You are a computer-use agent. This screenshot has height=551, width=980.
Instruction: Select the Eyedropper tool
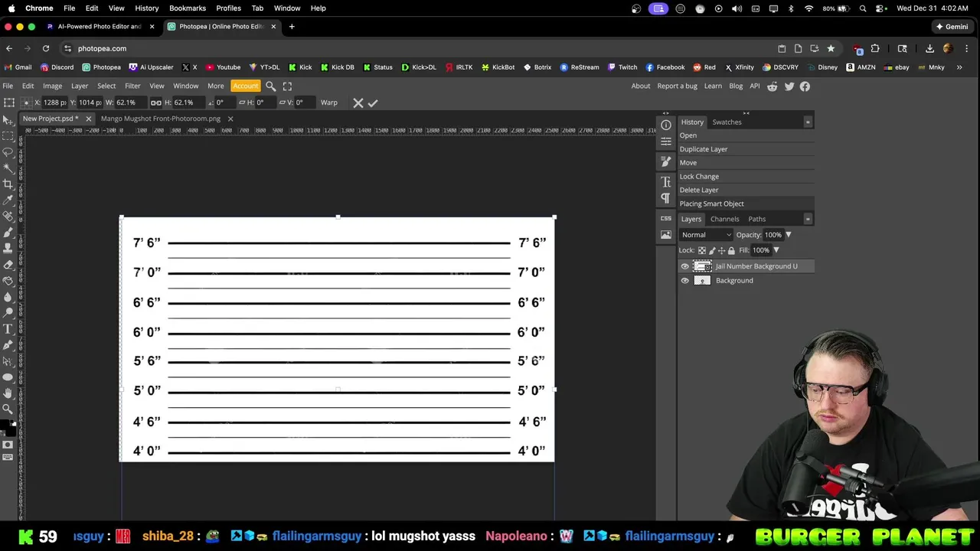[x=8, y=201]
